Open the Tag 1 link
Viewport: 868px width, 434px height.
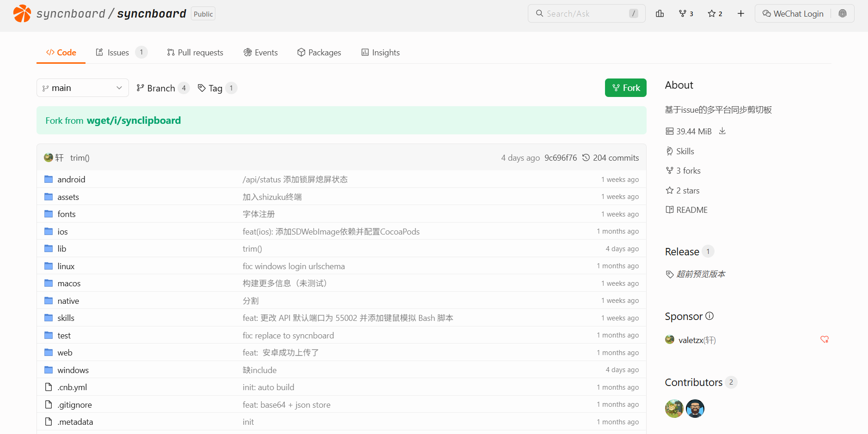pos(217,88)
